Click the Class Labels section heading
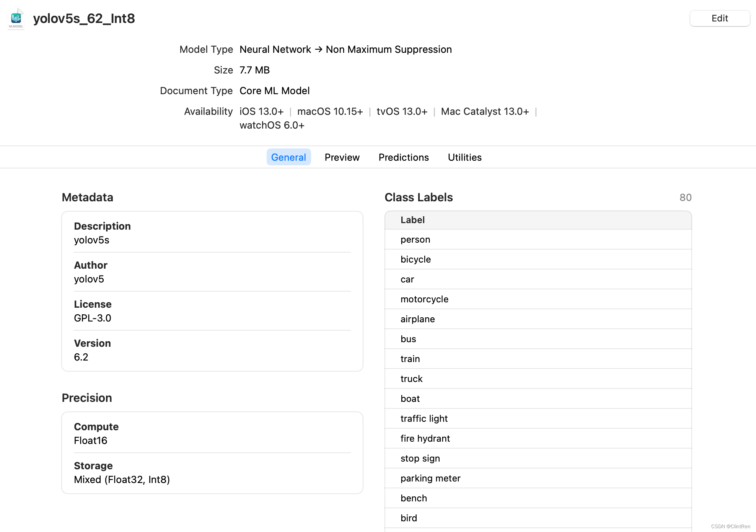The image size is (756, 532). [x=419, y=197]
